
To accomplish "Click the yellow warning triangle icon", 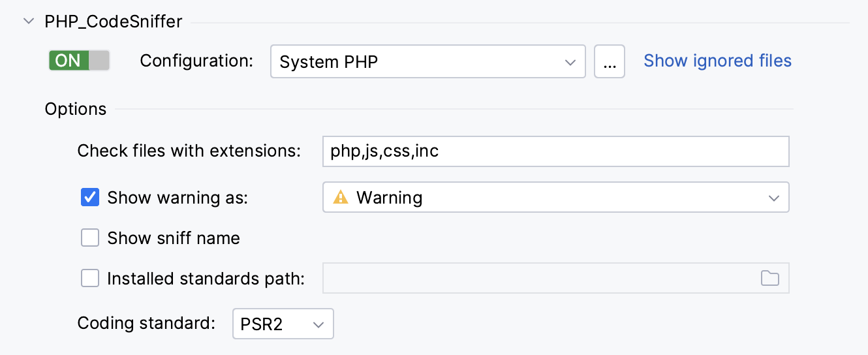I will pos(341,198).
